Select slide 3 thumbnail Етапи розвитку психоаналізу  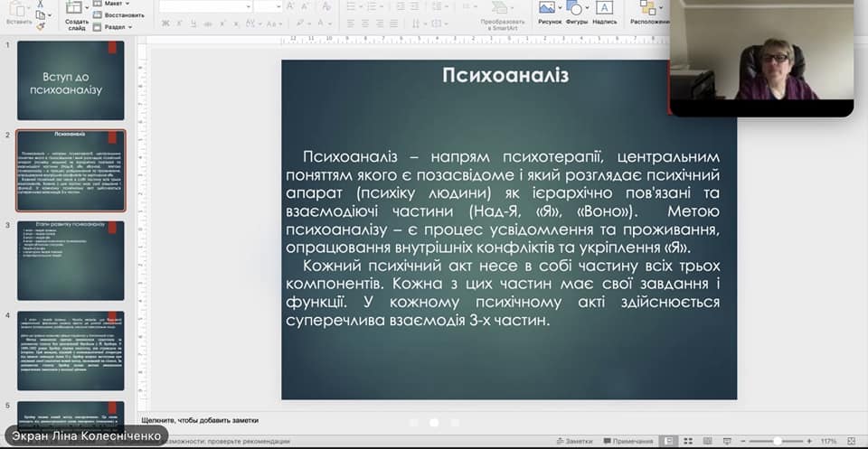71,261
